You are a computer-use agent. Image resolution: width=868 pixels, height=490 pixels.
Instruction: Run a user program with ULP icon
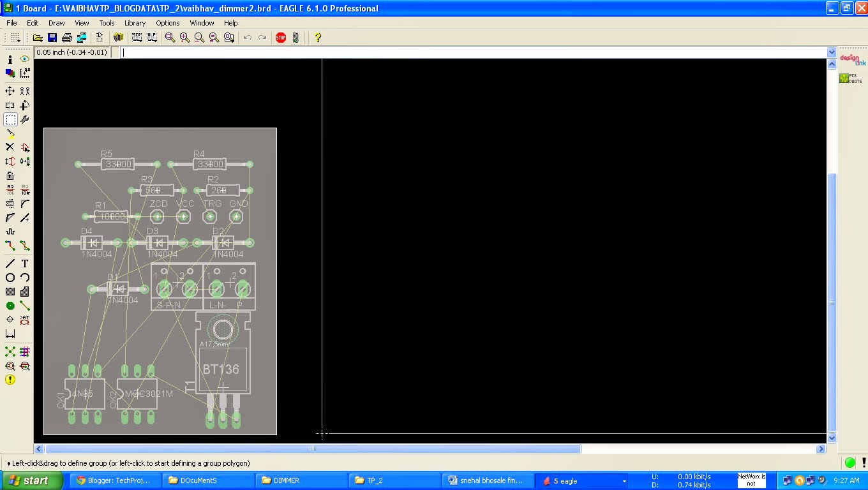click(x=151, y=38)
